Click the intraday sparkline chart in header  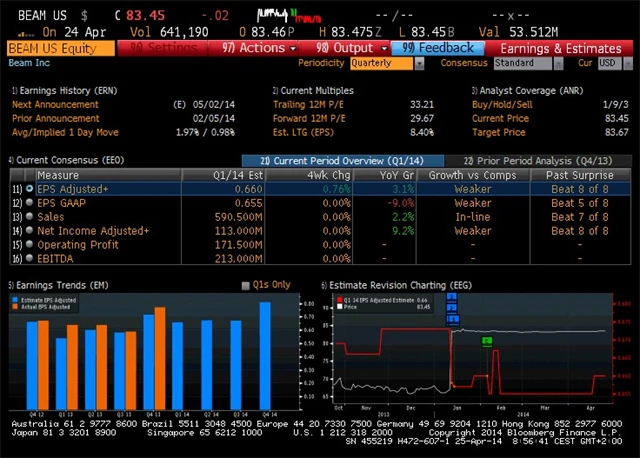(287, 16)
